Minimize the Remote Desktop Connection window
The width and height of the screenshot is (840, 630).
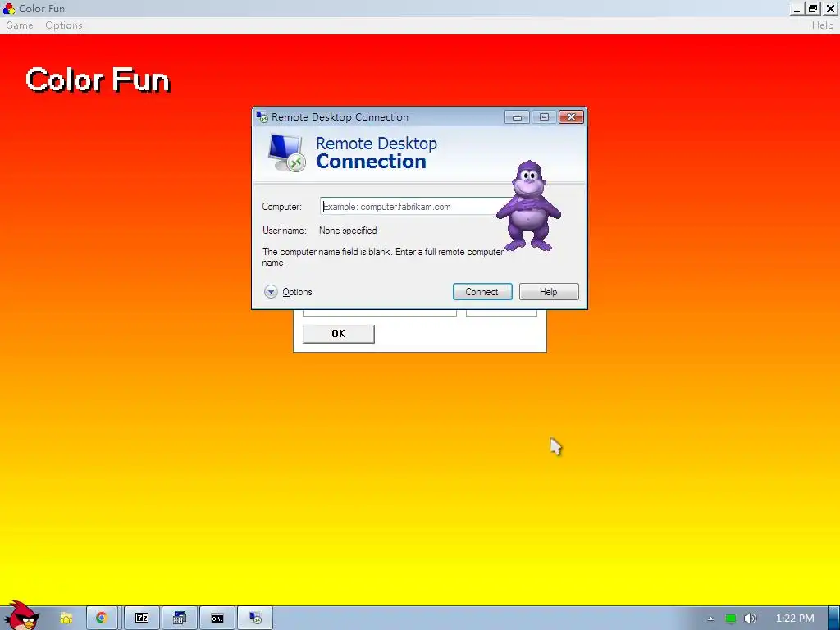[517, 116]
